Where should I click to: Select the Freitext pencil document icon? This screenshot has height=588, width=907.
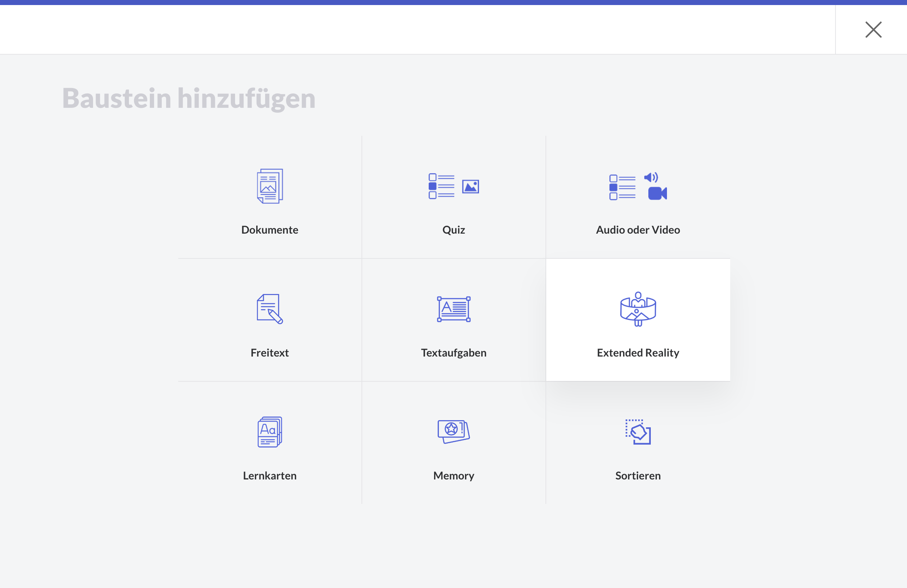(x=270, y=309)
